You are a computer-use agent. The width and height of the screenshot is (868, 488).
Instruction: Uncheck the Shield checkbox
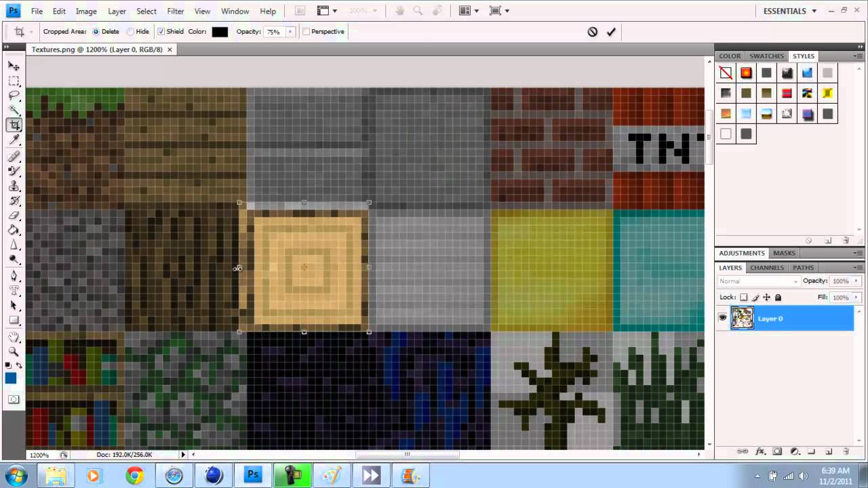(161, 32)
